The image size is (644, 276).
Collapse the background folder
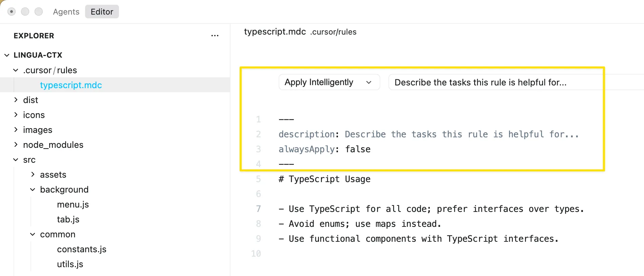click(64, 190)
